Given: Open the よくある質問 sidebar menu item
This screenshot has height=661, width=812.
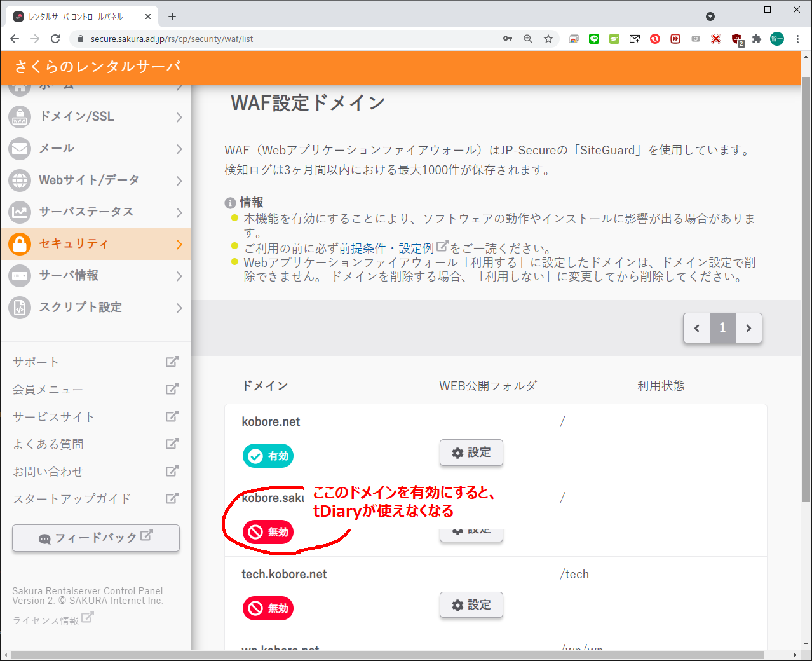Looking at the screenshot, I should pos(48,444).
